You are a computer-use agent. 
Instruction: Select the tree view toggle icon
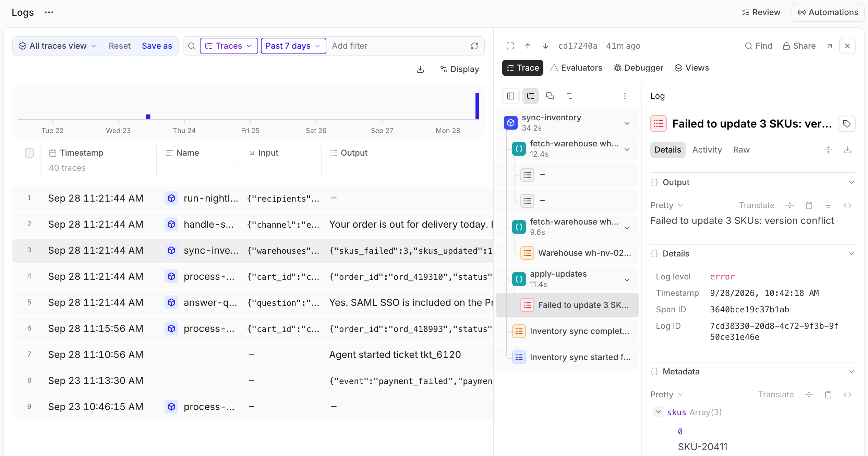point(531,96)
